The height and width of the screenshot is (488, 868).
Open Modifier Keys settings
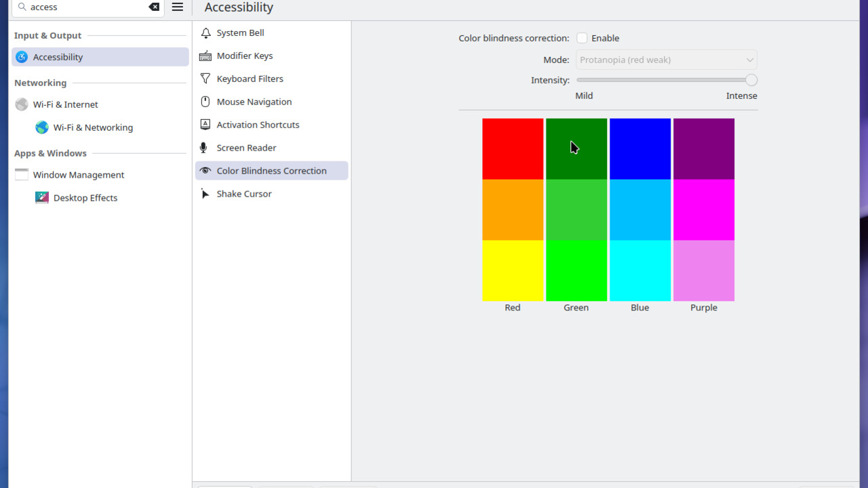coord(271,56)
